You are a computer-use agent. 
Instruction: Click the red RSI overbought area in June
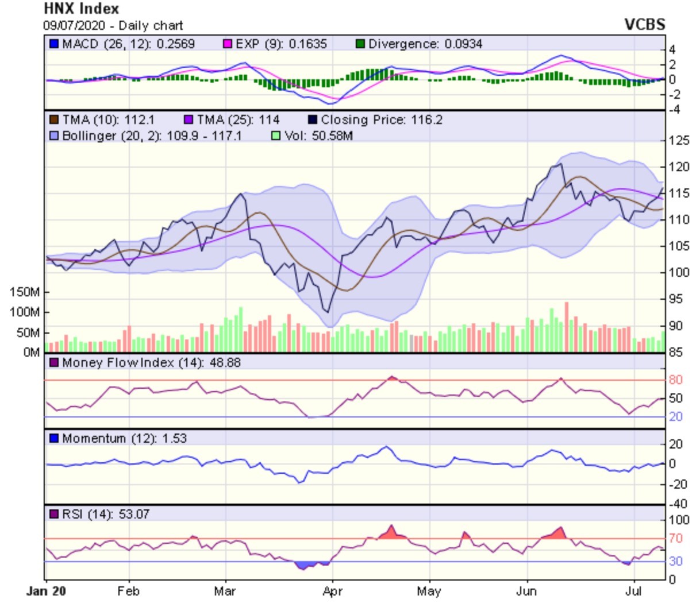tap(555, 533)
